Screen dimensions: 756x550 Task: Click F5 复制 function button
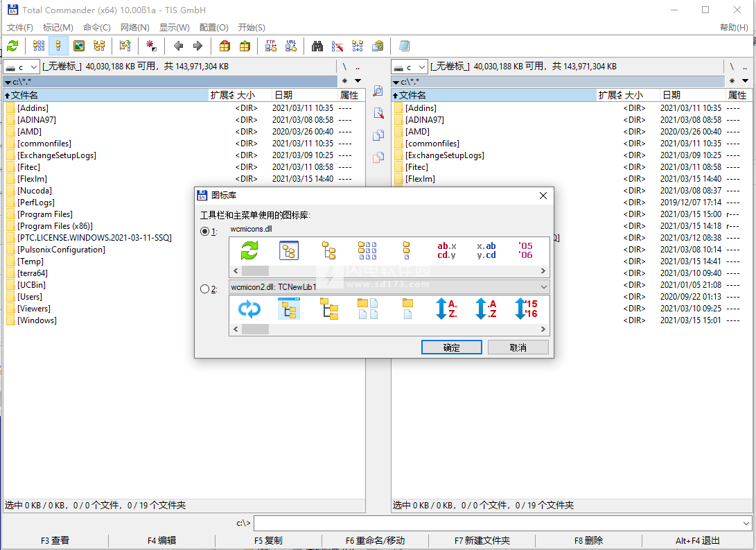click(x=268, y=540)
